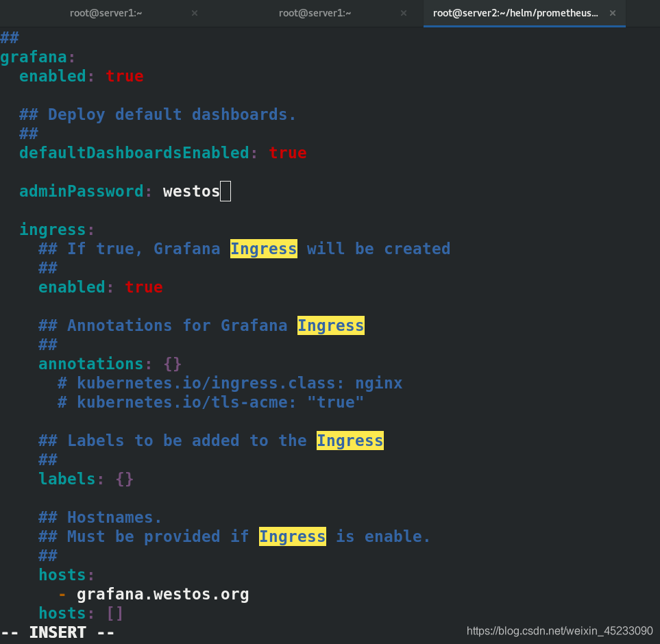Screen dimensions: 660x644
Task: Click highlighted 'Ingress' in Annotations comment
Action: [x=331, y=325]
